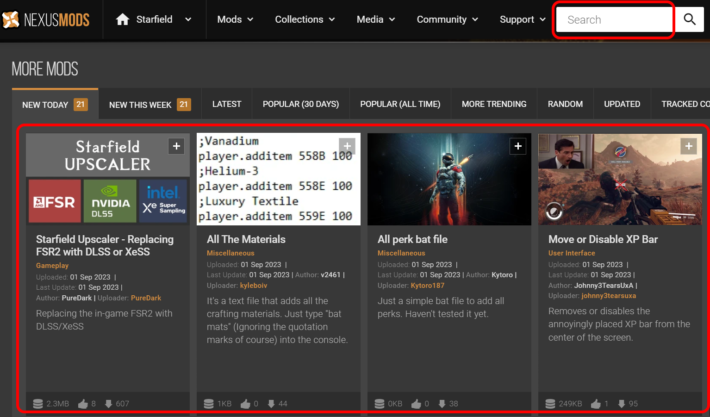Open the Starfield Upscaler thumbnail image
Screen dimensions: 710x417
[x=108, y=179]
